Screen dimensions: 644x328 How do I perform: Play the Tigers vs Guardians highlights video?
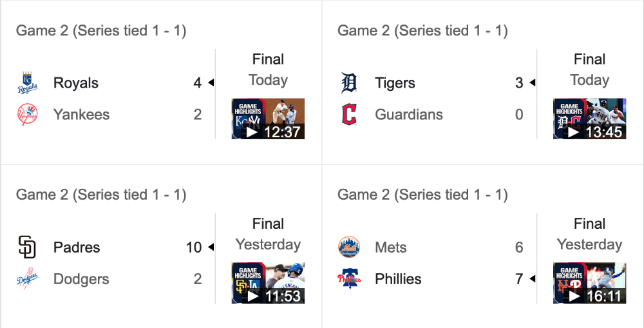point(589,119)
